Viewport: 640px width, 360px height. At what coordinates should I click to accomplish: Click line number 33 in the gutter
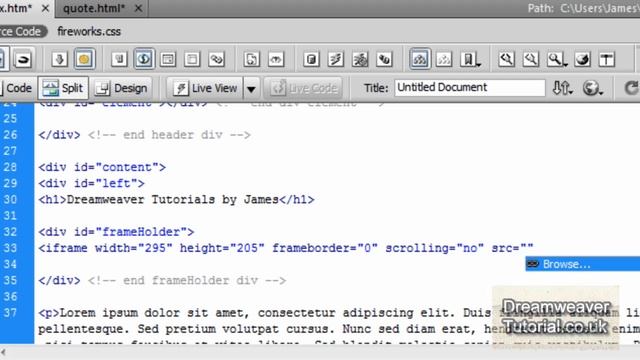coord(10,248)
